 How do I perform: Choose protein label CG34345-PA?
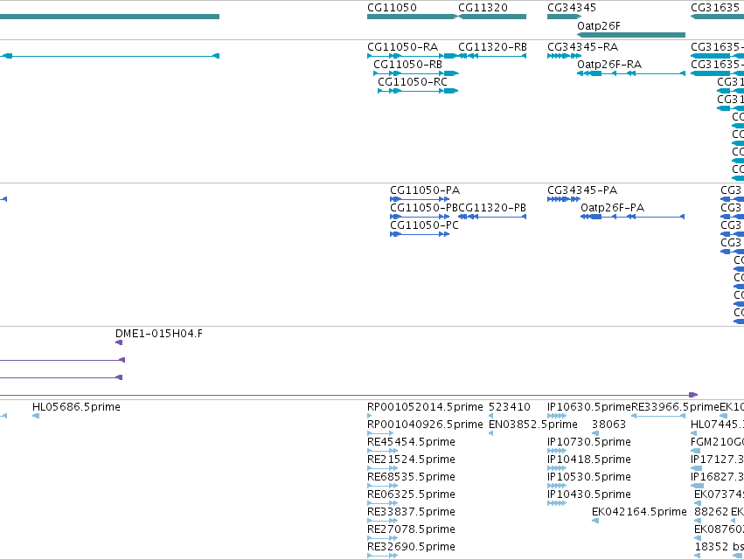[x=582, y=190]
